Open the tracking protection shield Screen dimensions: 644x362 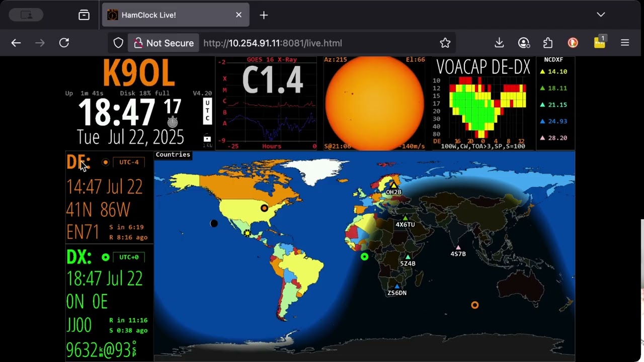click(x=118, y=43)
